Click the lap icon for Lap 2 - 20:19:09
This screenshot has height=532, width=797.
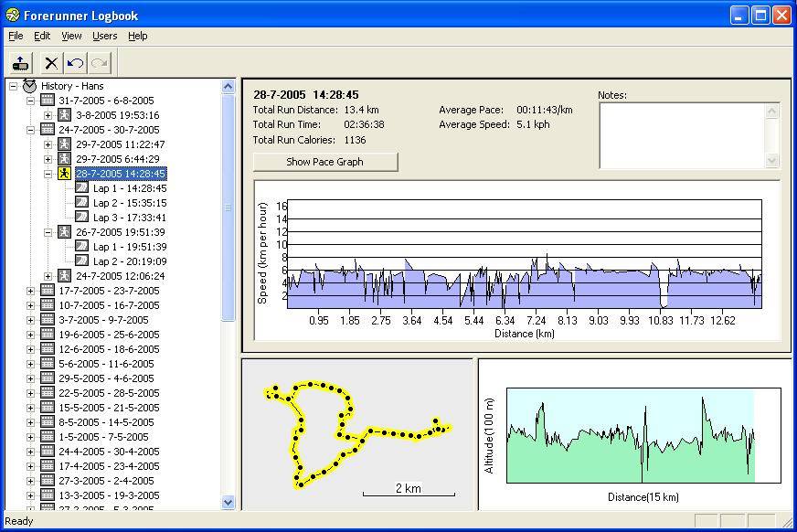coord(81,261)
